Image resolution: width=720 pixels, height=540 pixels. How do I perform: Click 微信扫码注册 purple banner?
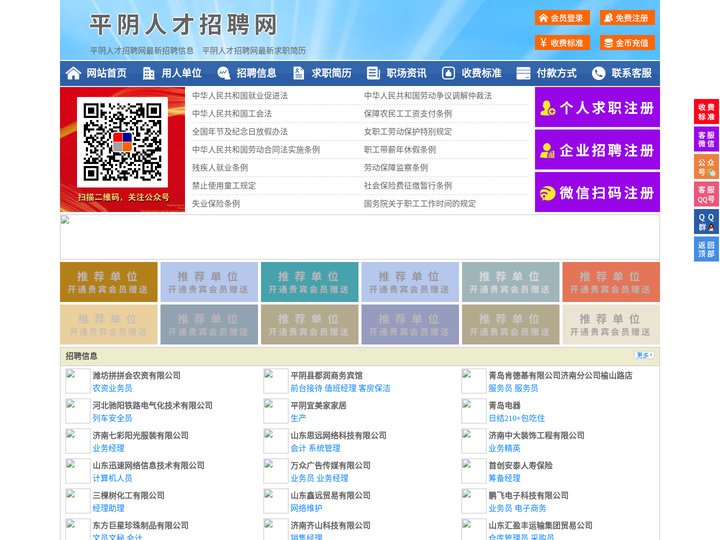597,192
